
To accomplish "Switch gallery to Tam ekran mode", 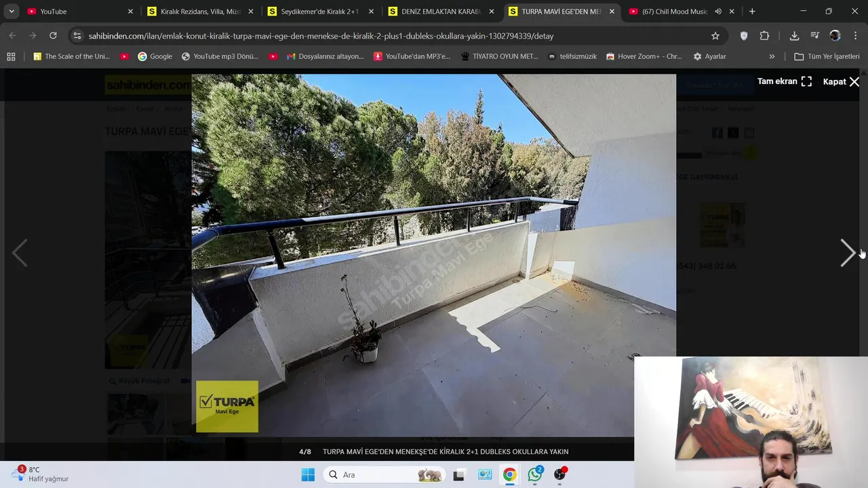I will coord(785,81).
